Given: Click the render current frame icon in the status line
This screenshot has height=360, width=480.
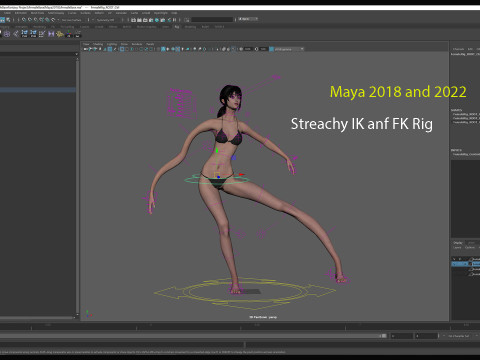Looking at the screenshot, I should coord(139,20).
